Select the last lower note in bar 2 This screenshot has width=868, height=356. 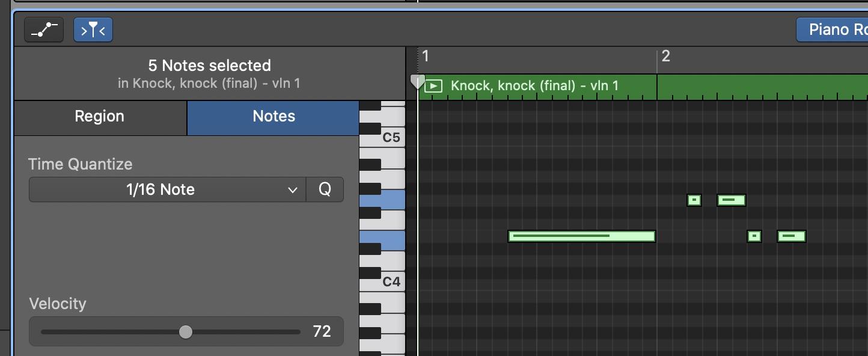(x=791, y=236)
